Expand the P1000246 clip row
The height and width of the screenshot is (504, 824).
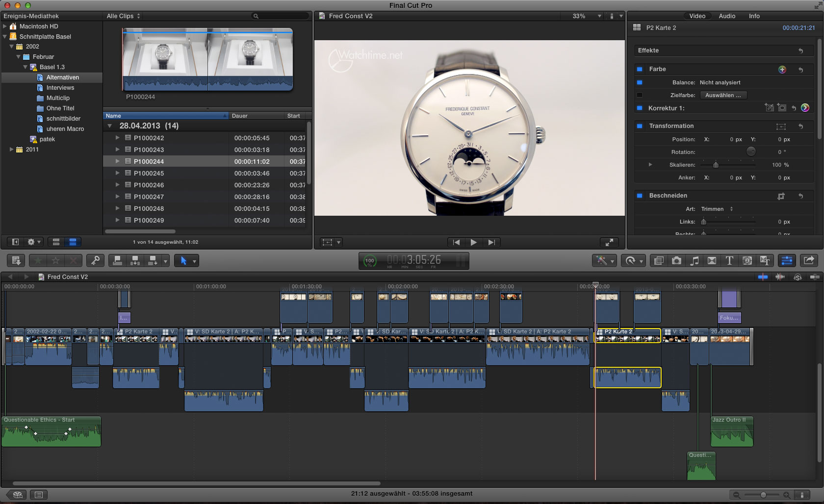(x=117, y=185)
